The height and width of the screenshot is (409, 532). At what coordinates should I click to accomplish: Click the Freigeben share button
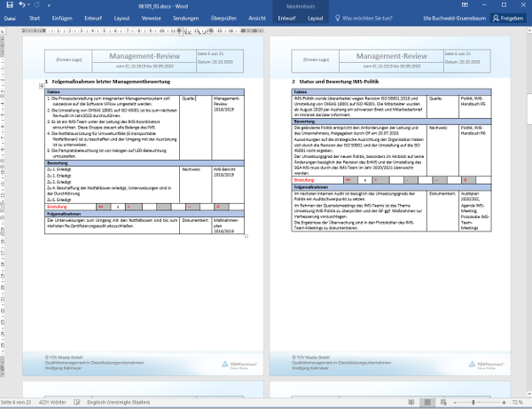(509, 17)
